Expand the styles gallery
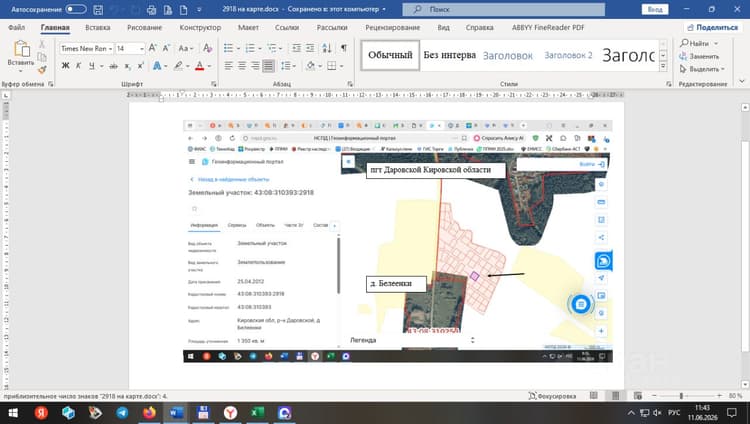The height and width of the screenshot is (424, 750). [x=663, y=67]
